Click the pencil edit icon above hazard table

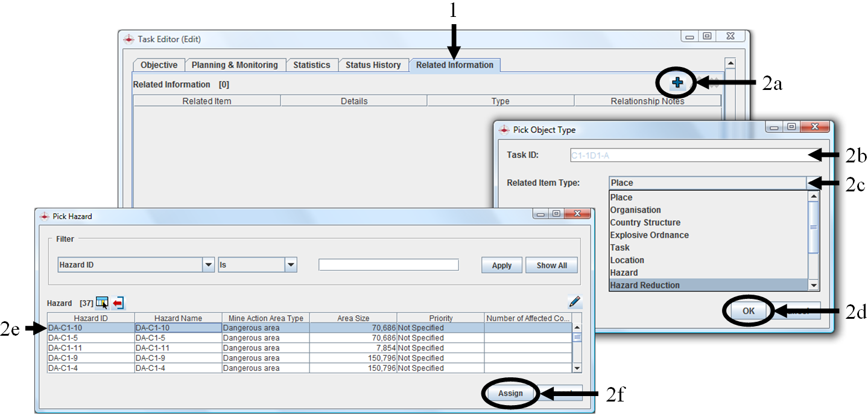coord(574,302)
